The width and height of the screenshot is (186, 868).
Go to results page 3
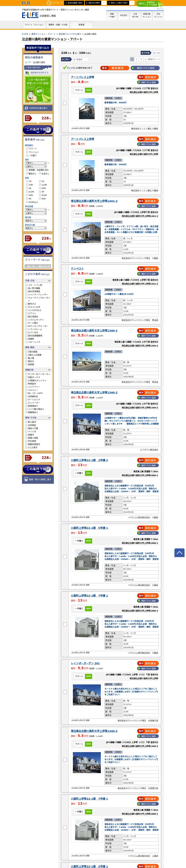click(x=141, y=59)
